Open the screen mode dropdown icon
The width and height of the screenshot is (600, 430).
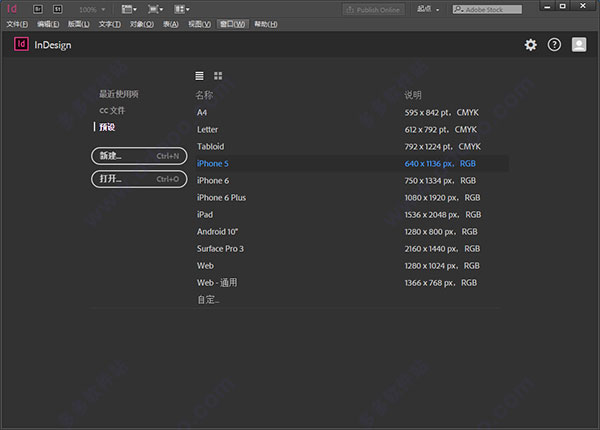click(155, 9)
